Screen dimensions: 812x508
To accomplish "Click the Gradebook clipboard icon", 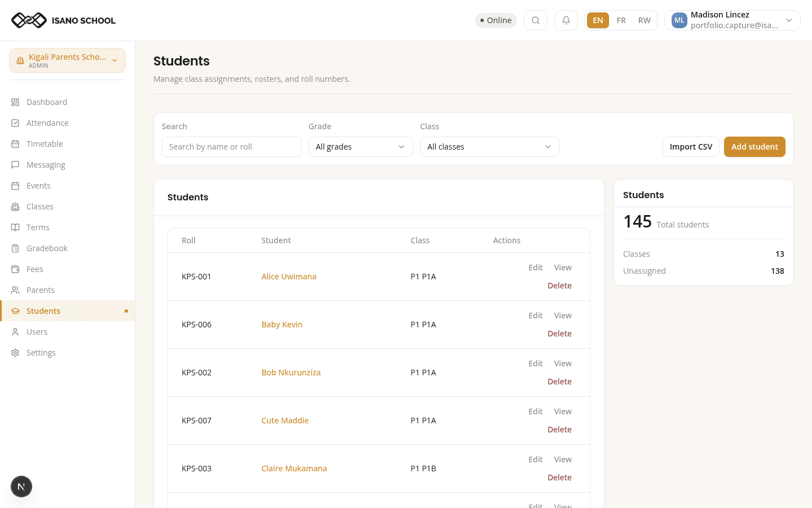I will pos(15,248).
